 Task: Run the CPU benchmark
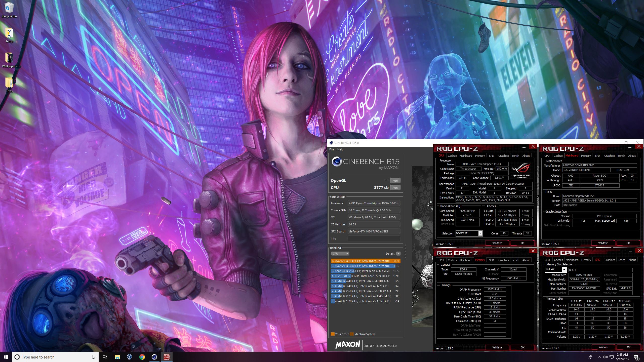[x=395, y=188]
